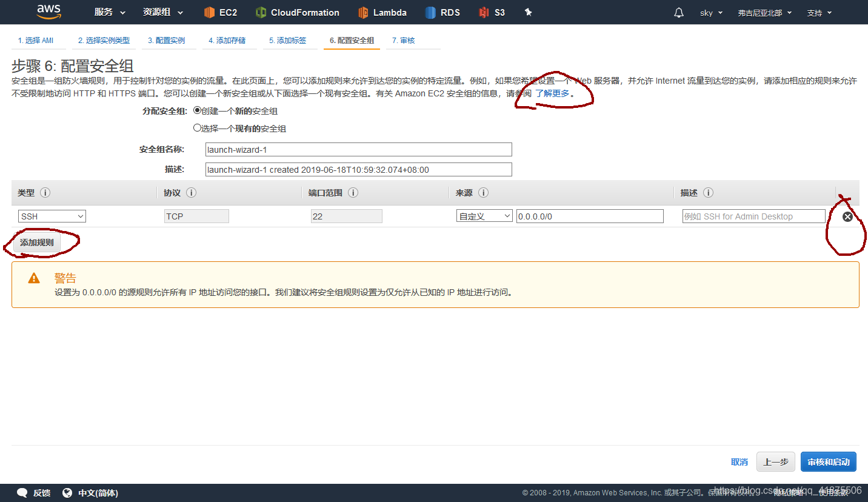The image size is (868, 502).
Task: Select 选择一个现有的安全组 radio button
Action: [x=197, y=128]
